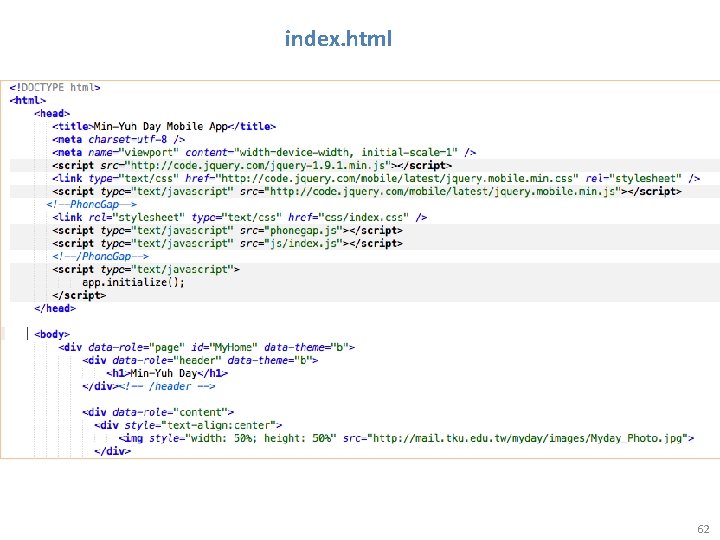
Task: Select the title Min-Yuh Day Mobile App line
Action: 164,126
